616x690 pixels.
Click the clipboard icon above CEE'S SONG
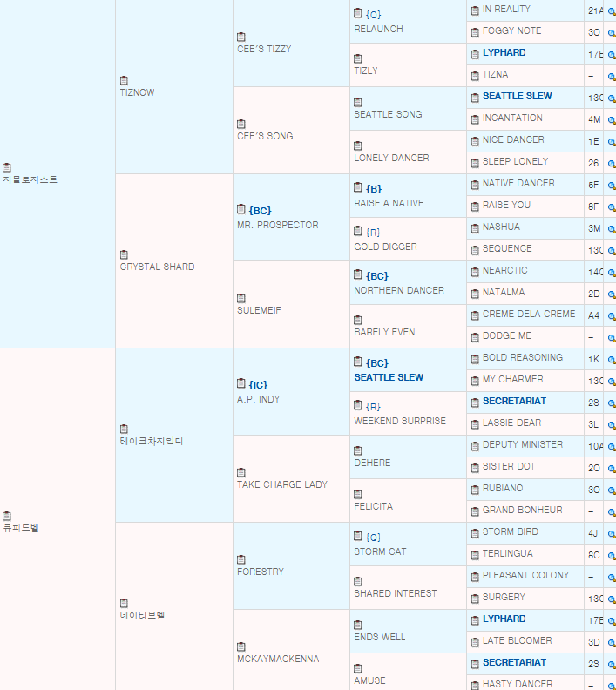[x=241, y=124]
